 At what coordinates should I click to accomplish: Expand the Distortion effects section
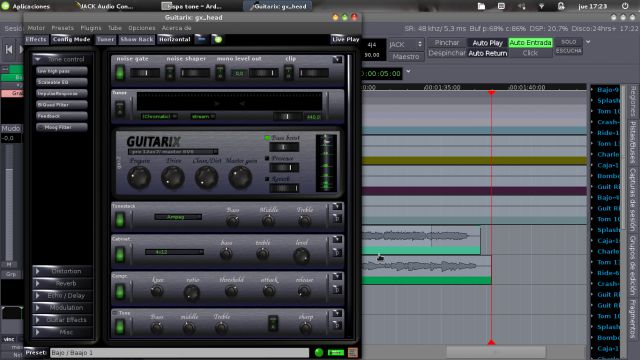pos(62,271)
